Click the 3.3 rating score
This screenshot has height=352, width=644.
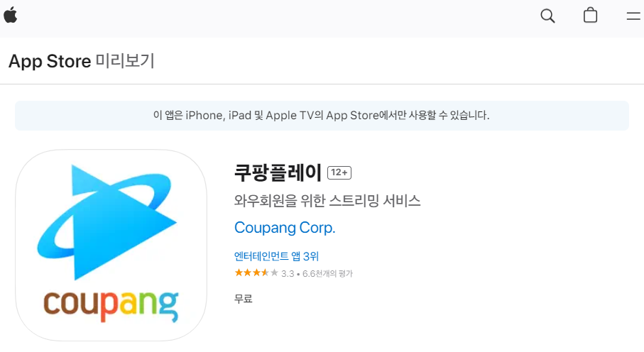[x=288, y=274]
